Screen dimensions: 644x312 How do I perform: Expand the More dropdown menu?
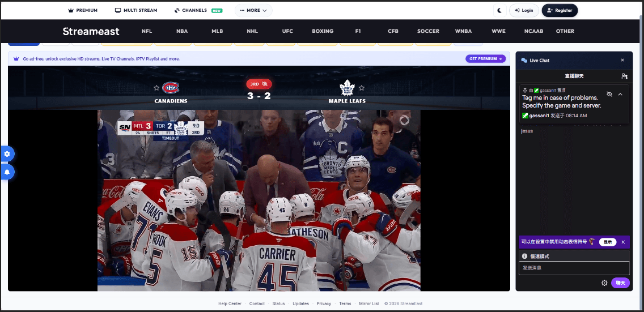click(253, 10)
